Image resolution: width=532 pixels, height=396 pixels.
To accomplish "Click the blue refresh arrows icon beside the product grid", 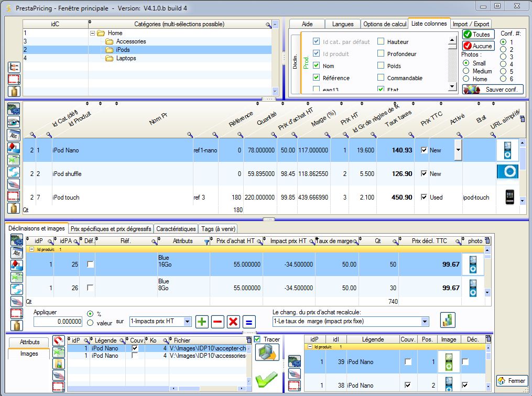I will pyautogui.click(x=14, y=172).
